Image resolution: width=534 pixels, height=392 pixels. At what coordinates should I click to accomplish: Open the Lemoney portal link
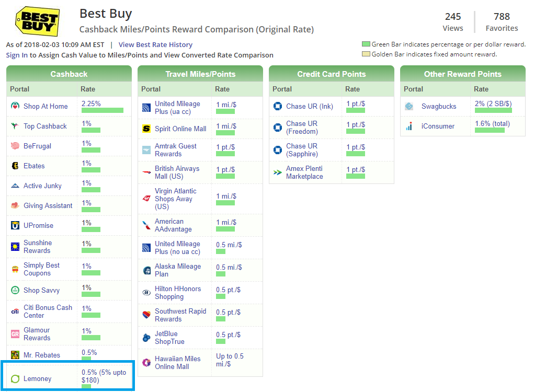click(38, 379)
